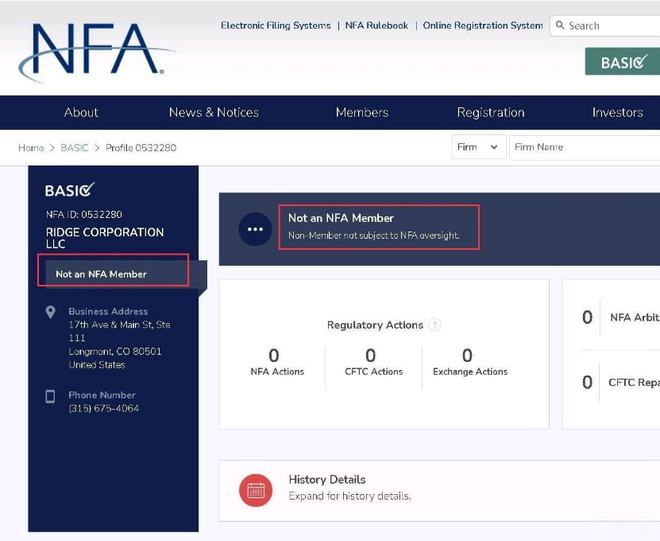Click the red calendar History Details icon

tap(255, 490)
